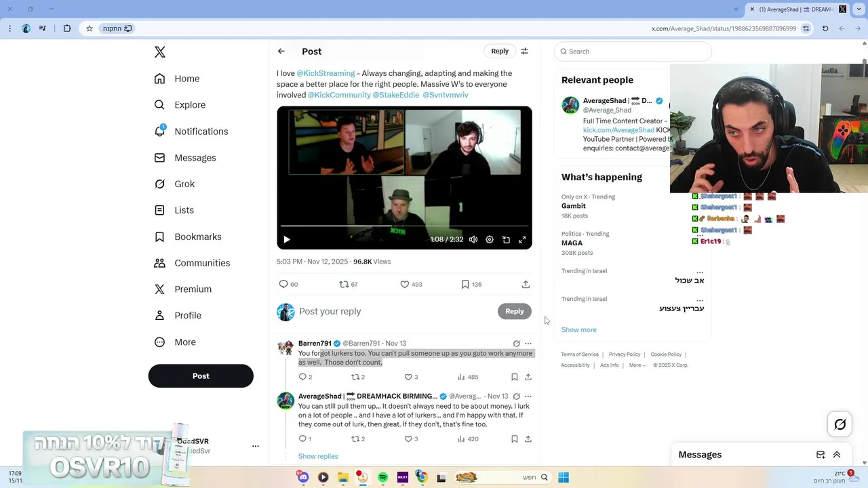Open Lists in the sidebar
This screenshot has height=488, width=868.
click(x=174, y=210)
